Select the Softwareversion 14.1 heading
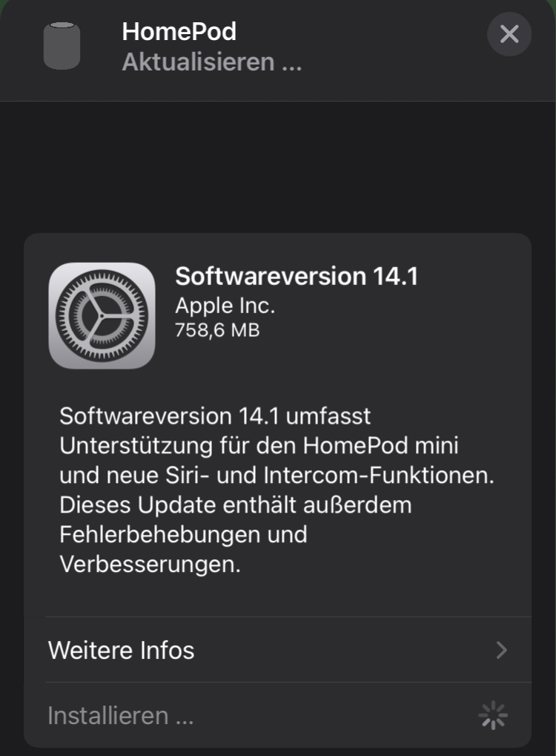The image size is (556, 756). coord(297,276)
